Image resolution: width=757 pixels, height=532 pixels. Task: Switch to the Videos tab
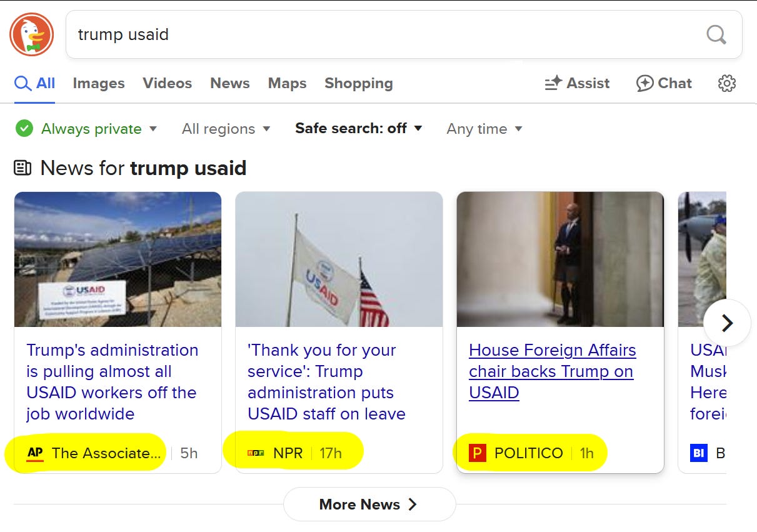[x=167, y=83]
